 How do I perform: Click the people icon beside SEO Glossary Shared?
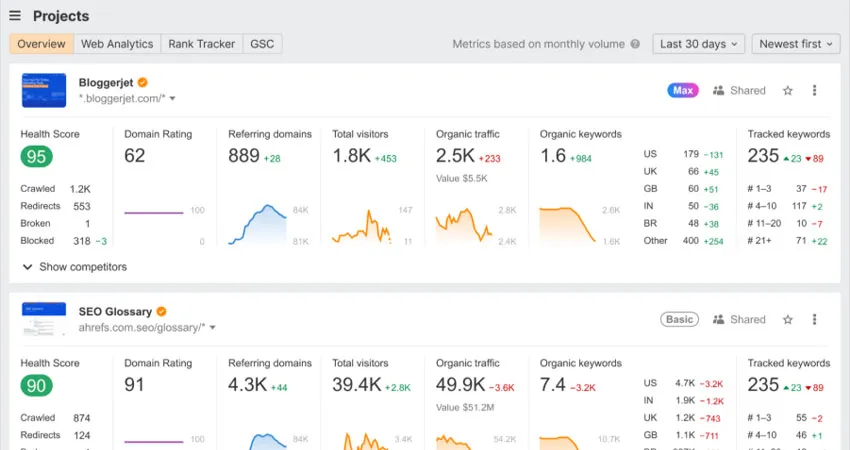pyautogui.click(x=718, y=319)
